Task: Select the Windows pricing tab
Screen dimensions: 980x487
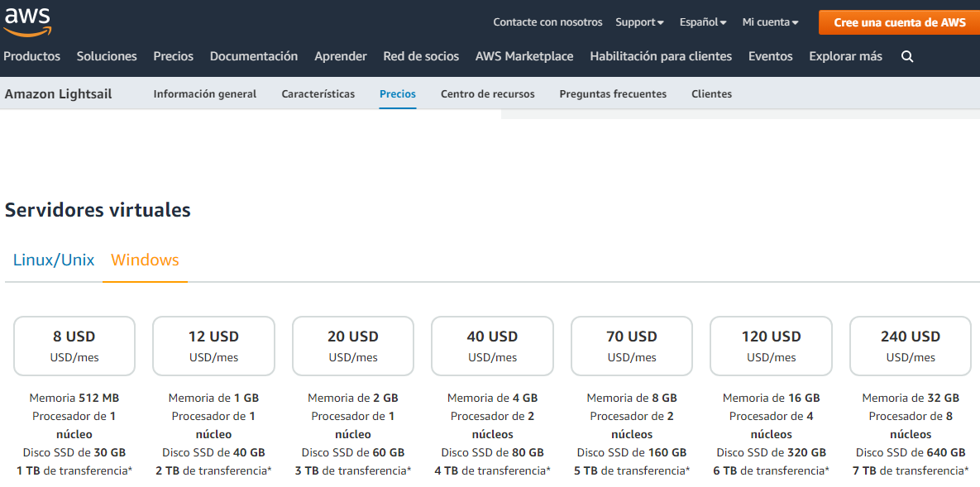Action: 145,260
